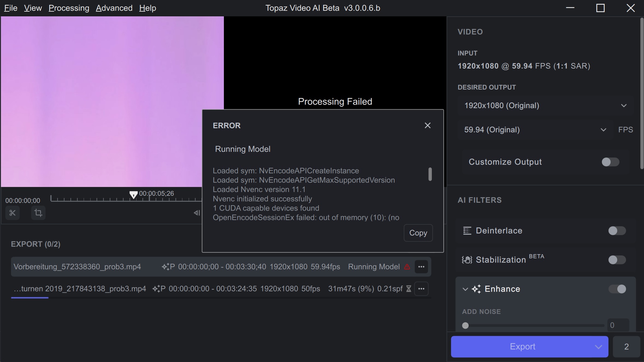The image size is (644, 362).
Task: Click the Stabilization filter icon
Action: click(467, 260)
